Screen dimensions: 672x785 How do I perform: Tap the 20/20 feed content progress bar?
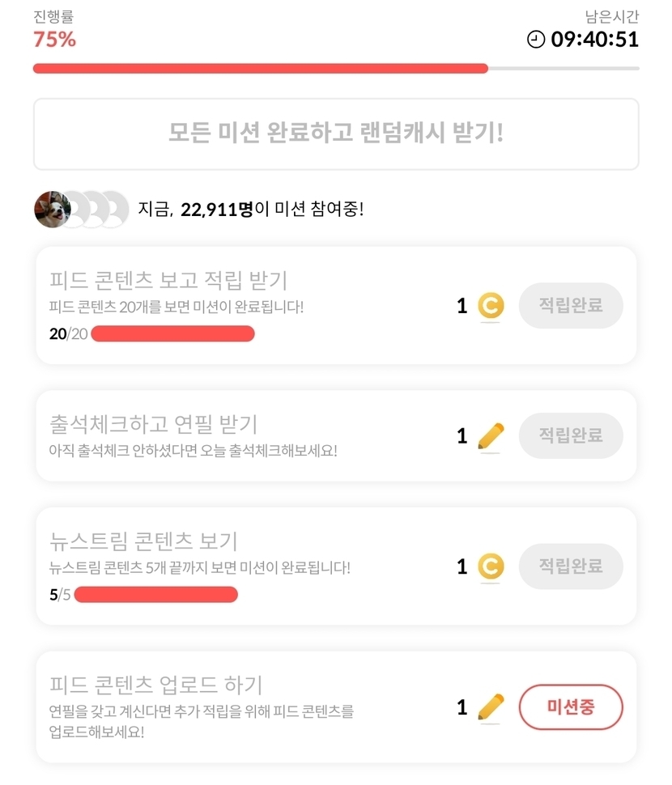[172, 334]
